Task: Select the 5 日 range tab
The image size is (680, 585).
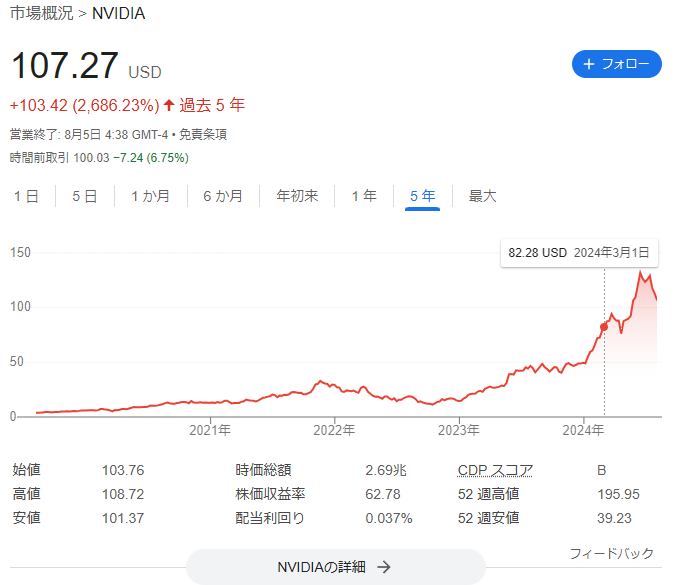Action: pos(85,196)
